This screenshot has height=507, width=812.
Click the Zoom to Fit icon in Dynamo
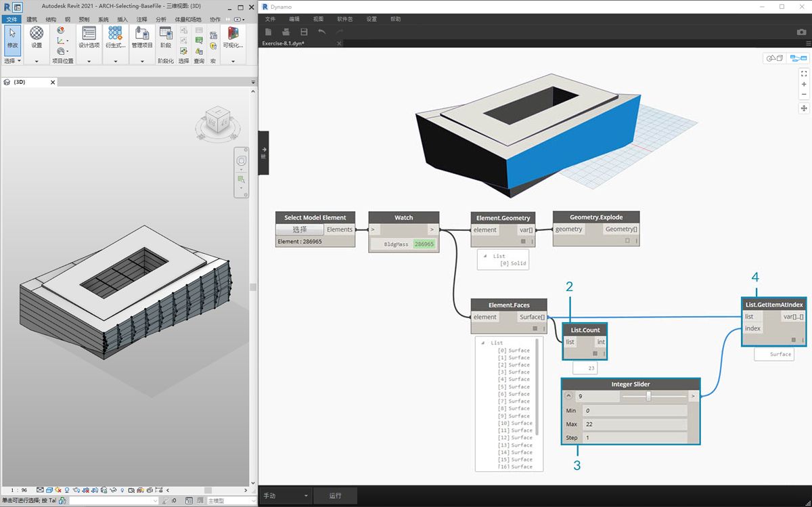[804, 73]
